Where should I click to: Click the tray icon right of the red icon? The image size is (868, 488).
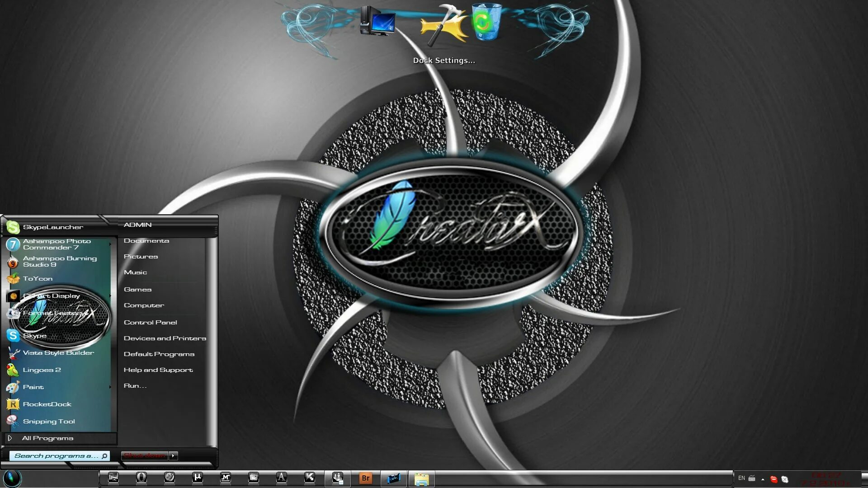pos(785,479)
